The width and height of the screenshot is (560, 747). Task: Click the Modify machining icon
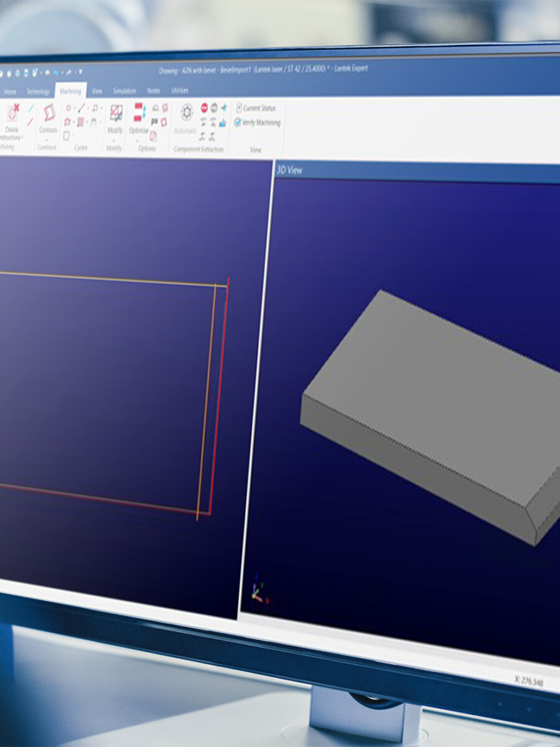pos(116,113)
